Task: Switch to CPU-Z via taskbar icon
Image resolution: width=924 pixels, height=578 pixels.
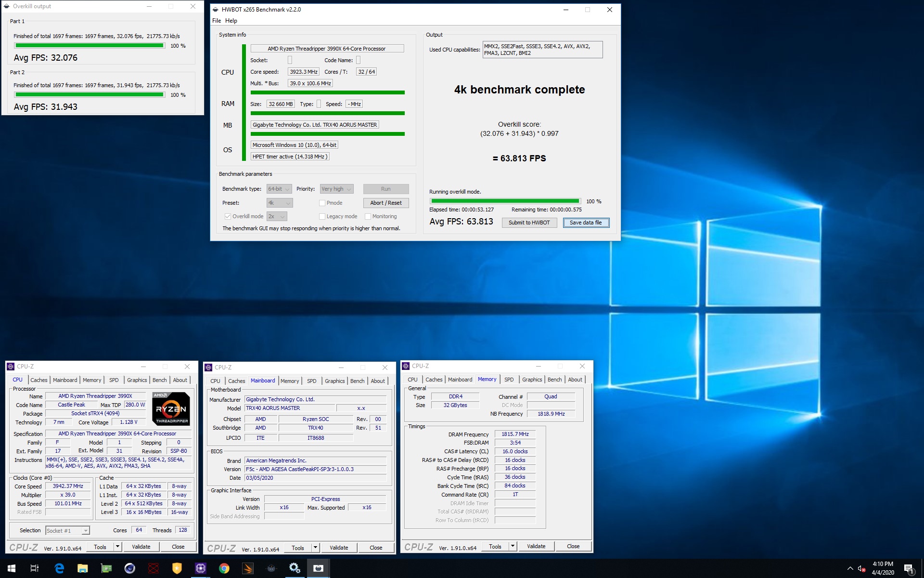Action: click(x=200, y=568)
